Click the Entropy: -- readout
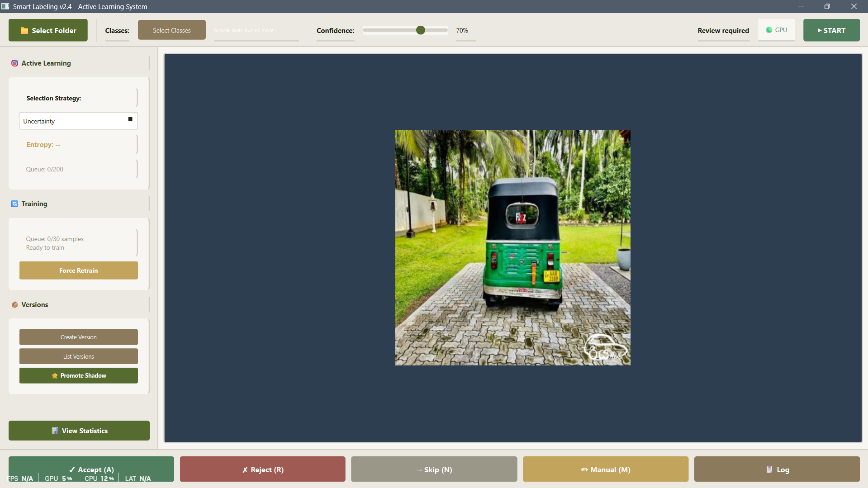 pos(43,145)
